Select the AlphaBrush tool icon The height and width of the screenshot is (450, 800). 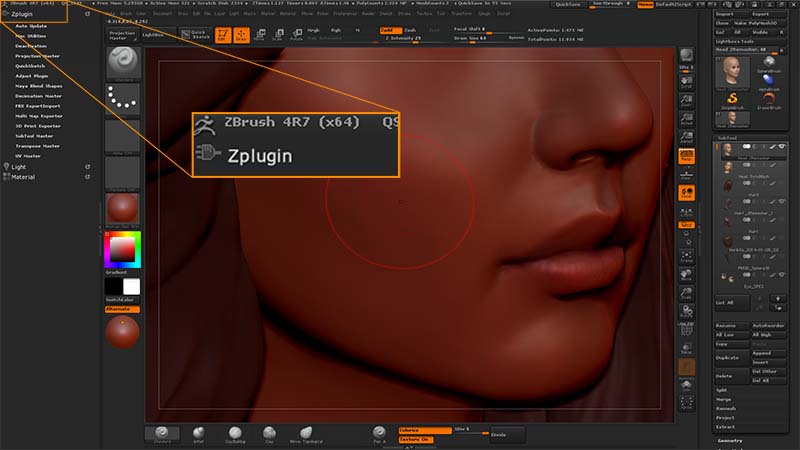tap(769, 82)
